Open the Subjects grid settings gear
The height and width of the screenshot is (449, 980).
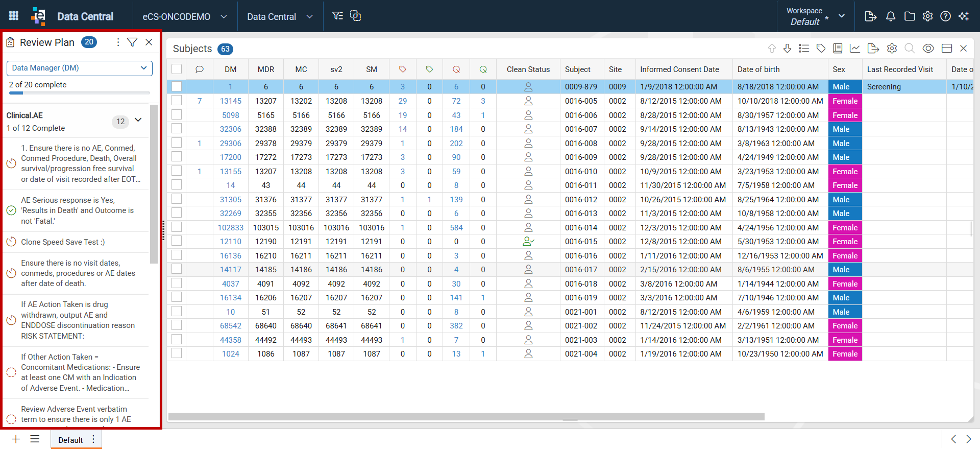pos(892,48)
